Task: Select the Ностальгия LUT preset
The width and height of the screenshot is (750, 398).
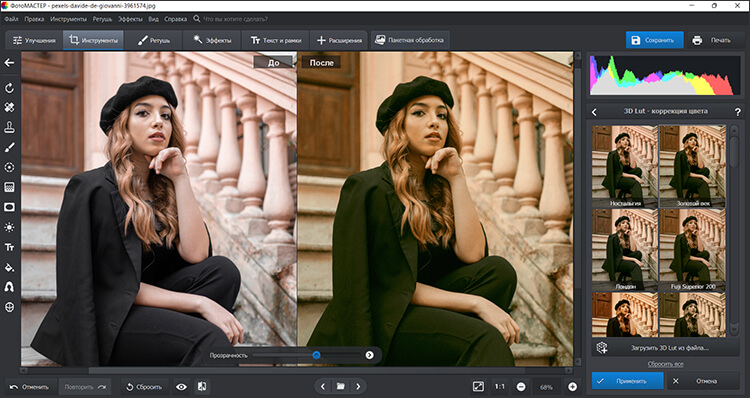Action: (x=625, y=166)
